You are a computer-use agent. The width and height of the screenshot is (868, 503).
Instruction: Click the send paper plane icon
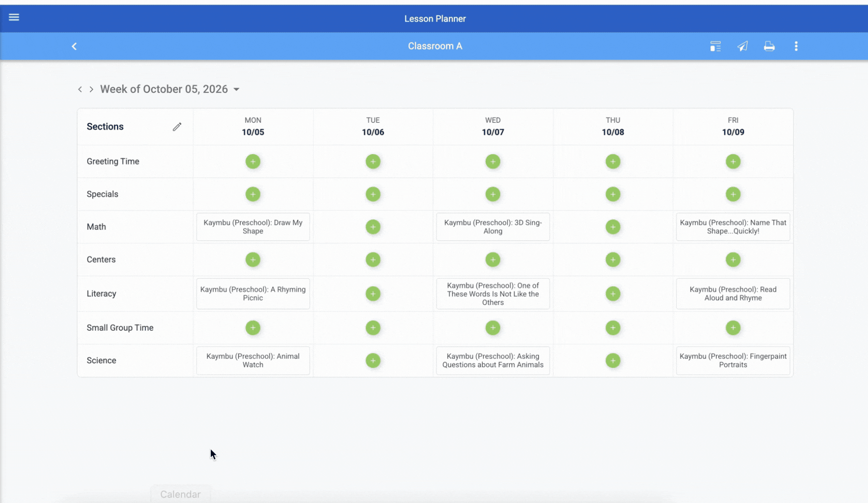[743, 46]
